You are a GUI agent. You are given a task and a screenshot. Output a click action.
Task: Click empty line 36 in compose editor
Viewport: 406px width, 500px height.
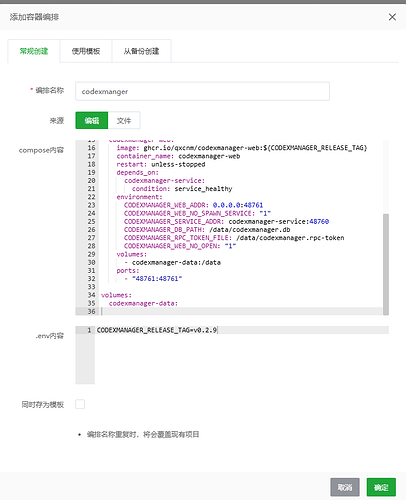pos(242,311)
